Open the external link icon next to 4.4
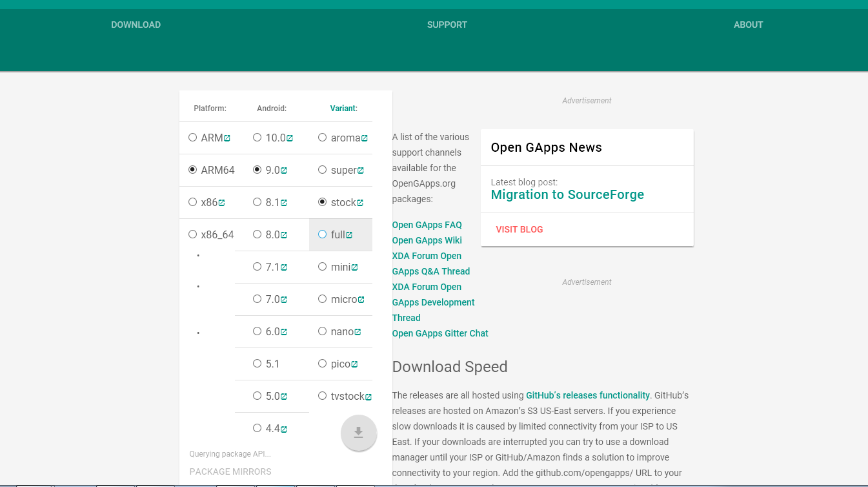 click(284, 429)
